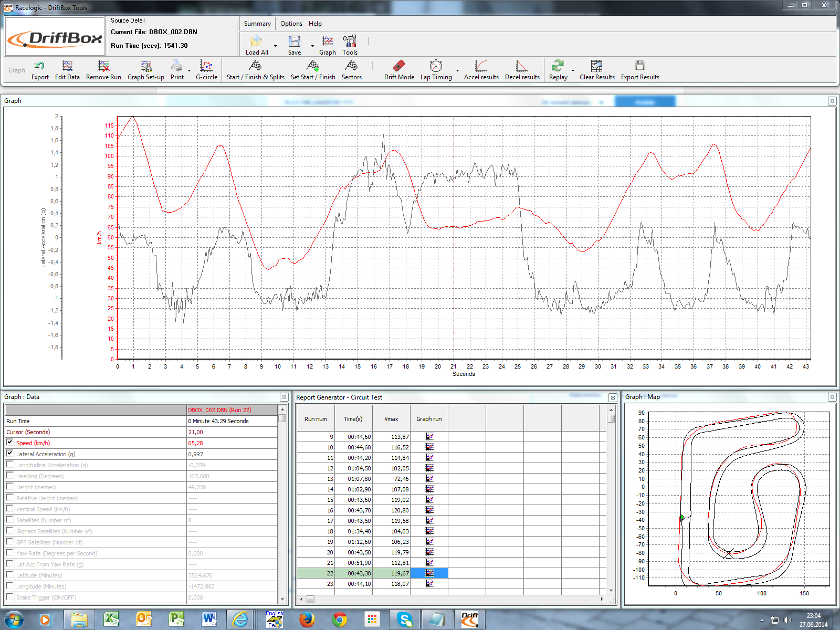Click the Replay icon
This screenshot has width=840, height=630.
(x=558, y=66)
